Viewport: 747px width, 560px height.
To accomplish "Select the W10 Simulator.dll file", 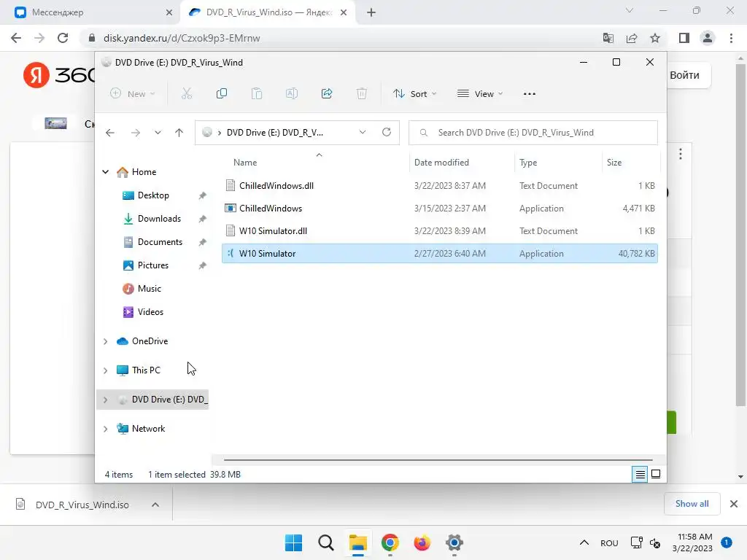I will point(439,231).
